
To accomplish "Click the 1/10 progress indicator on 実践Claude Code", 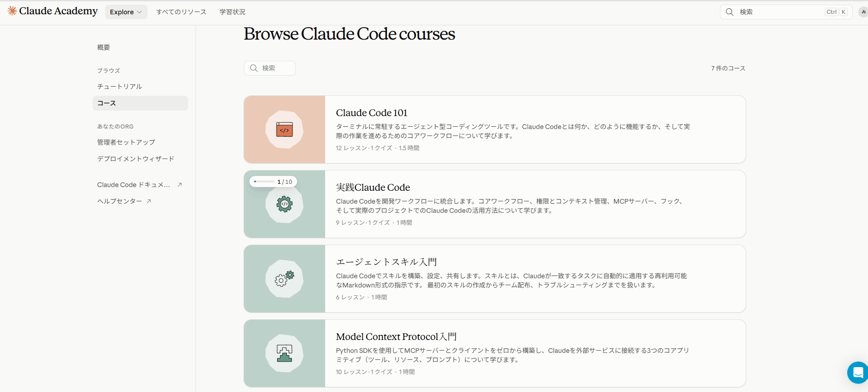I will 273,182.
